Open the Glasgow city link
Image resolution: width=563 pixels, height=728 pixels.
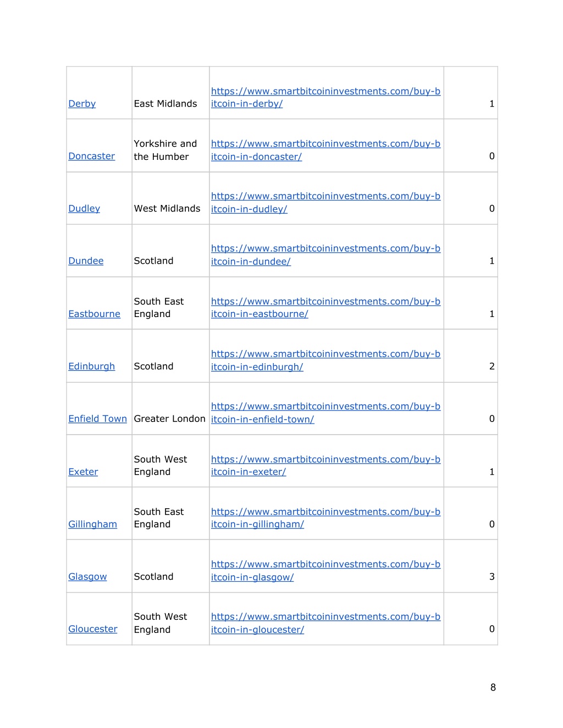(87, 577)
